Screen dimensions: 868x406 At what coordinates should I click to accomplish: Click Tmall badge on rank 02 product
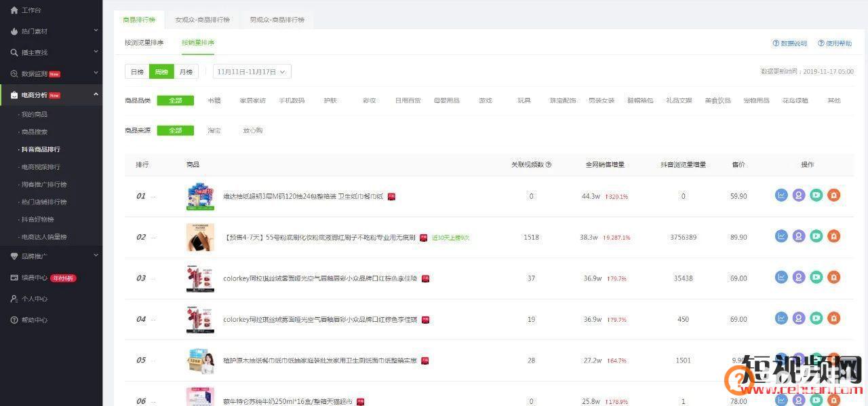pos(423,238)
